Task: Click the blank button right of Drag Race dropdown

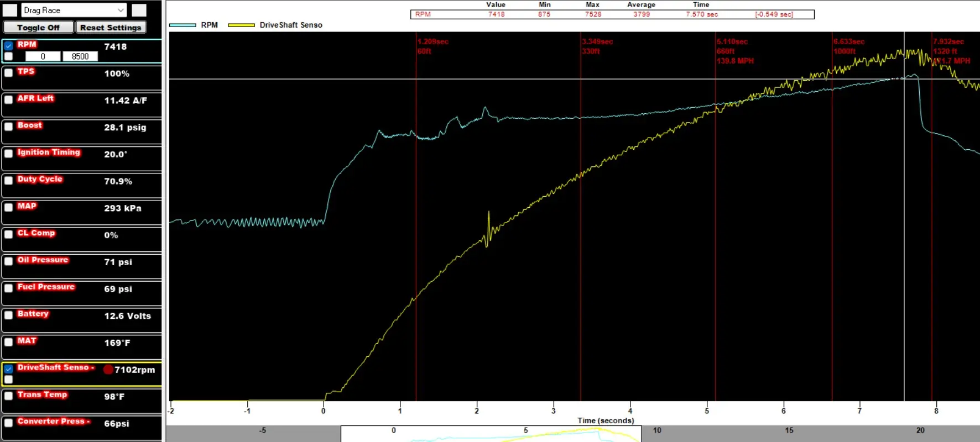Action: click(139, 10)
